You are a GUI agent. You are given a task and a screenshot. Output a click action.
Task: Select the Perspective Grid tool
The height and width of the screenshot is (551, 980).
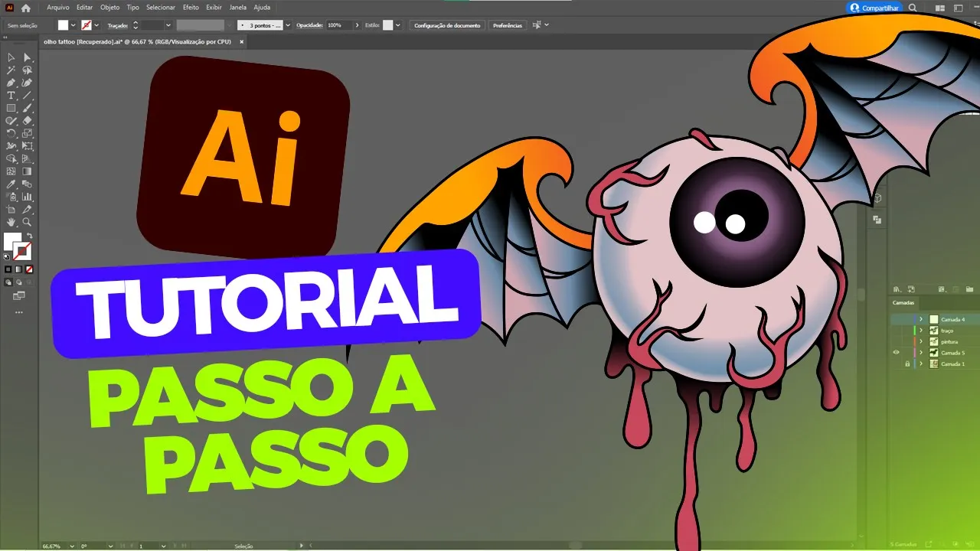click(x=28, y=158)
